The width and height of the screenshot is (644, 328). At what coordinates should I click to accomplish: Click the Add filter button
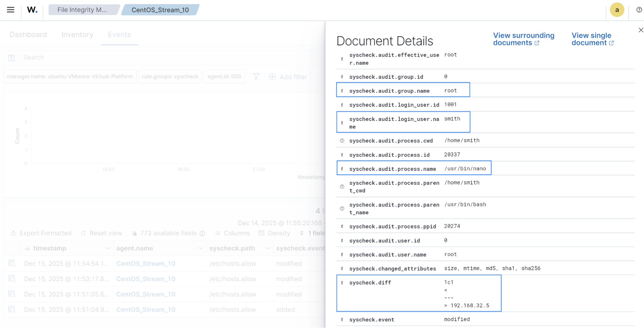[288, 77]
